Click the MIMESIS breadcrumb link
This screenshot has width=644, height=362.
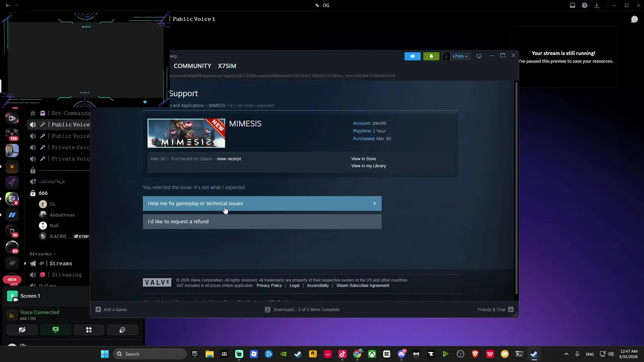click(217, 106)
